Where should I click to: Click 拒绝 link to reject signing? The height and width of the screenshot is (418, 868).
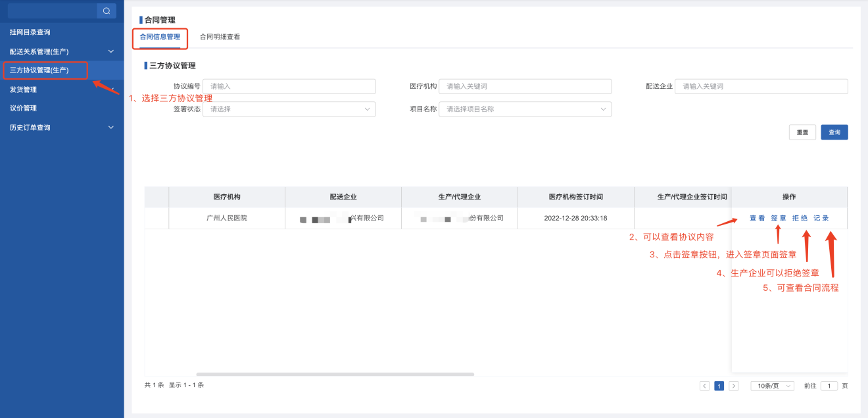800,219
